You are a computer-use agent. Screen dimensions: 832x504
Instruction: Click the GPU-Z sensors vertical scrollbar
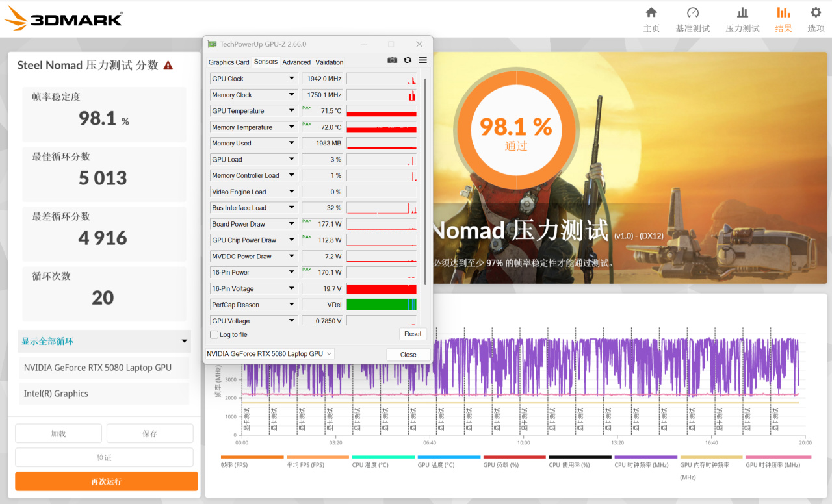(426, 181)
